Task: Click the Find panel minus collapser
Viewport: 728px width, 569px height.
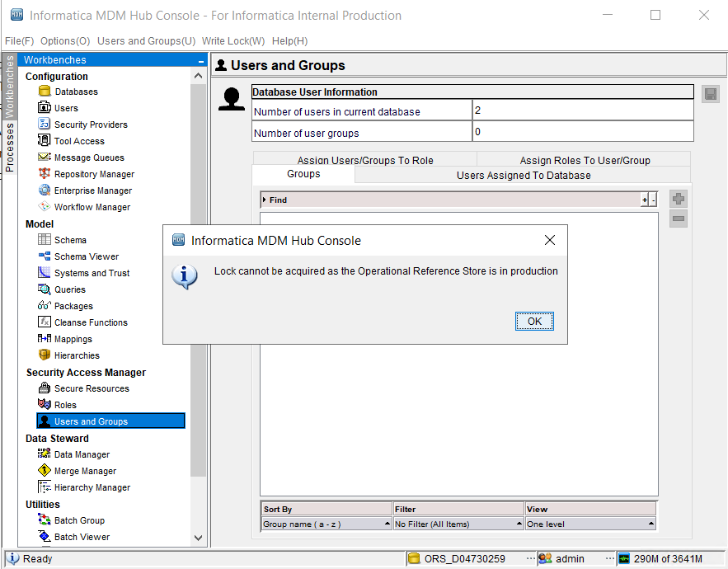Action: (653, 200)
